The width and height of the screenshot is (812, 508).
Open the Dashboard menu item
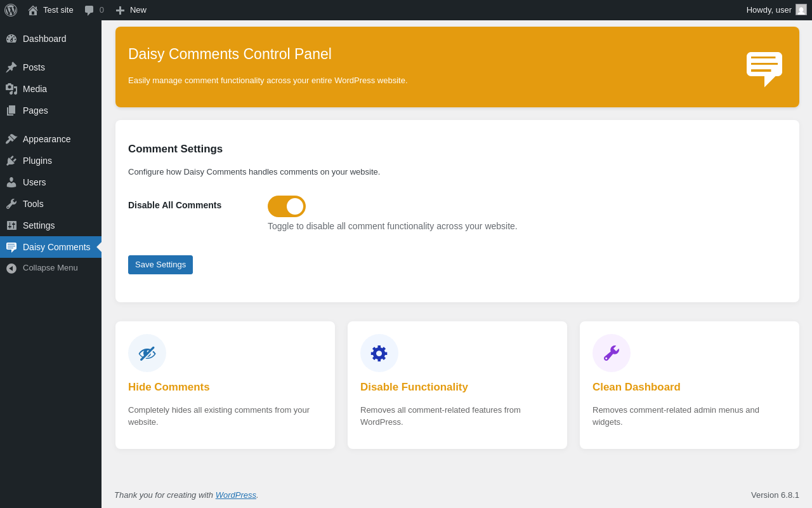[44, 39]
